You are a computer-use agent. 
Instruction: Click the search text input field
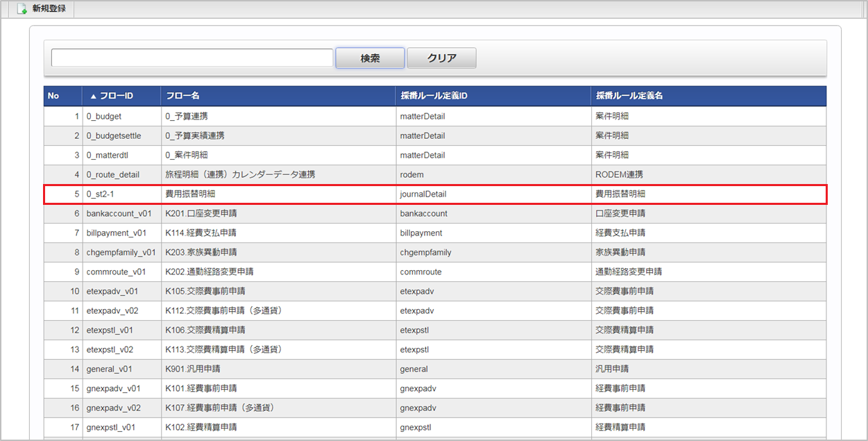192,58
